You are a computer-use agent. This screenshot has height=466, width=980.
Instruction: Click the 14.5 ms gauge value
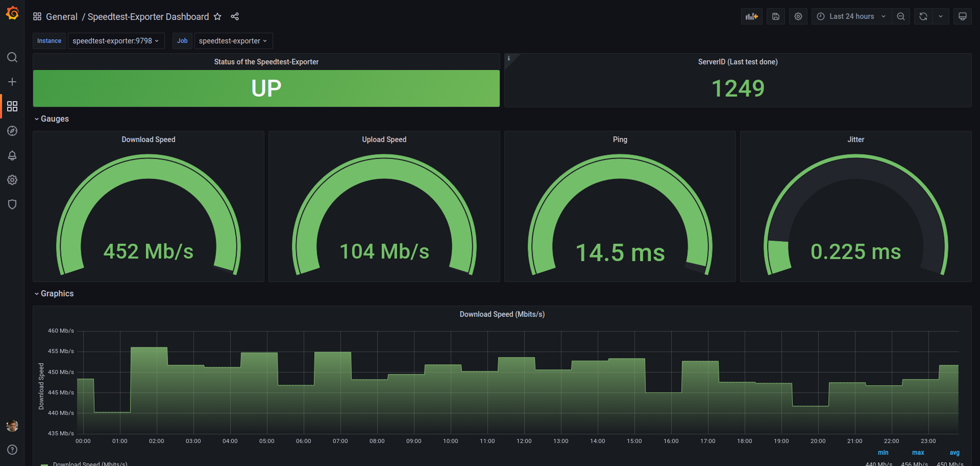point(620,253)
